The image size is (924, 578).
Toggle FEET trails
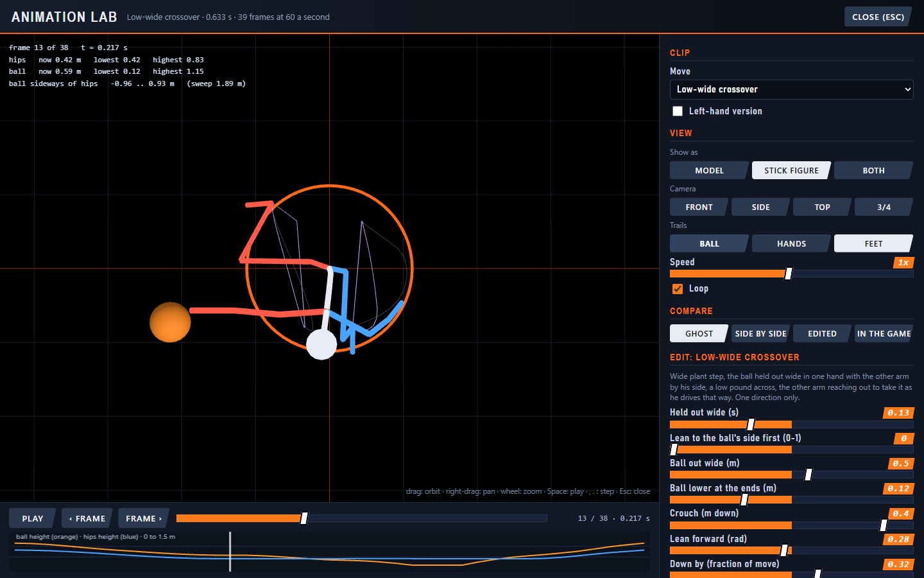point(873,243)
